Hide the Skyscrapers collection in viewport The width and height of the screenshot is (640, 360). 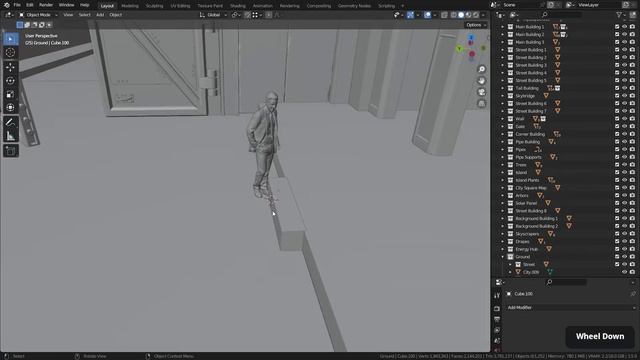pos(624,234)
